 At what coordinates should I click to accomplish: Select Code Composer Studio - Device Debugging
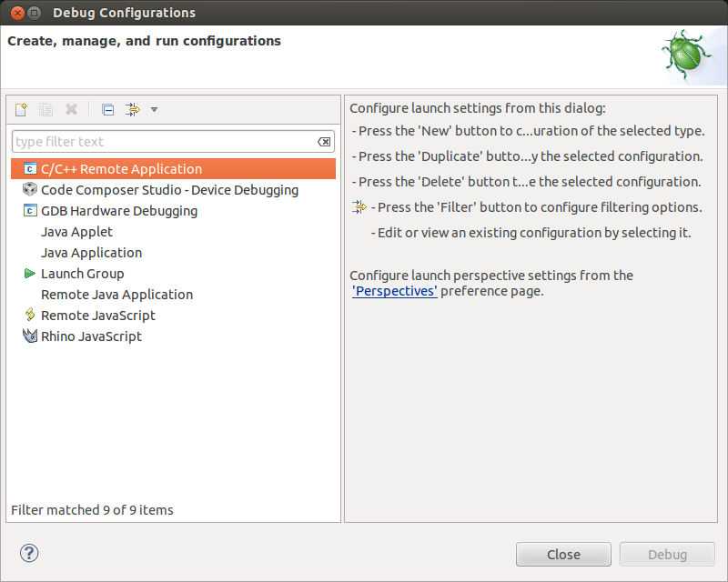point(169,190)
